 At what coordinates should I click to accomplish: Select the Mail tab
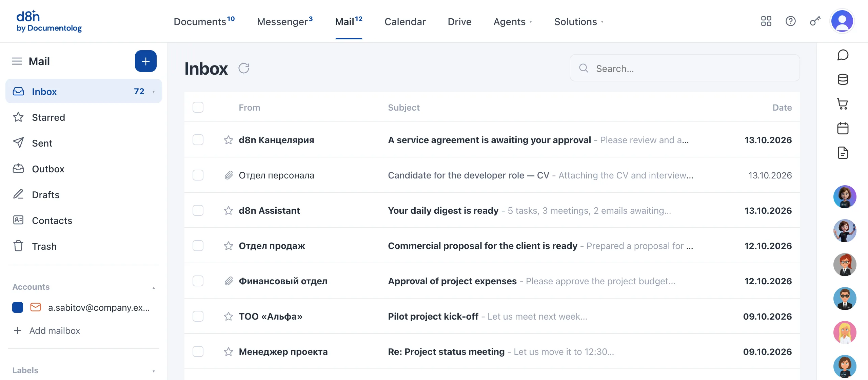(349, 21)
